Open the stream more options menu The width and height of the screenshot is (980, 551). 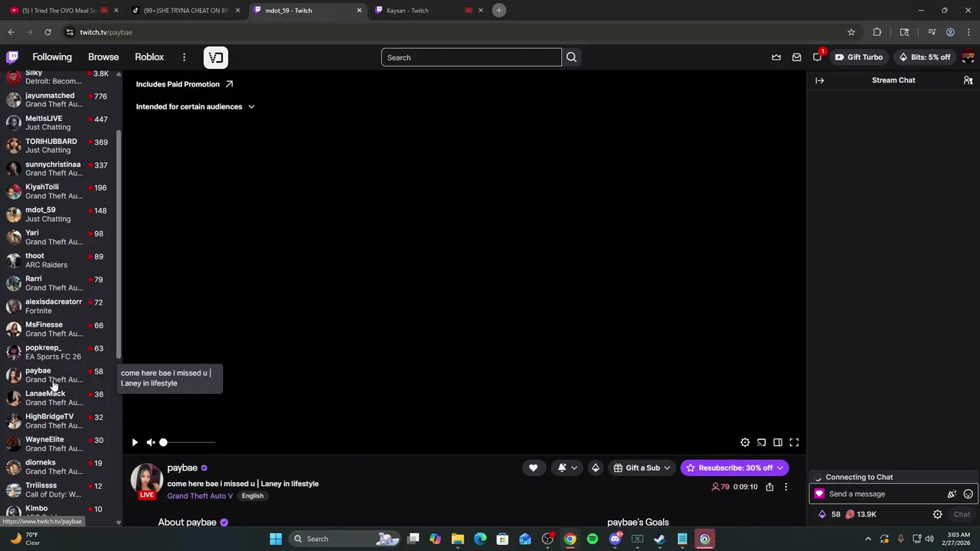(786, 487)
